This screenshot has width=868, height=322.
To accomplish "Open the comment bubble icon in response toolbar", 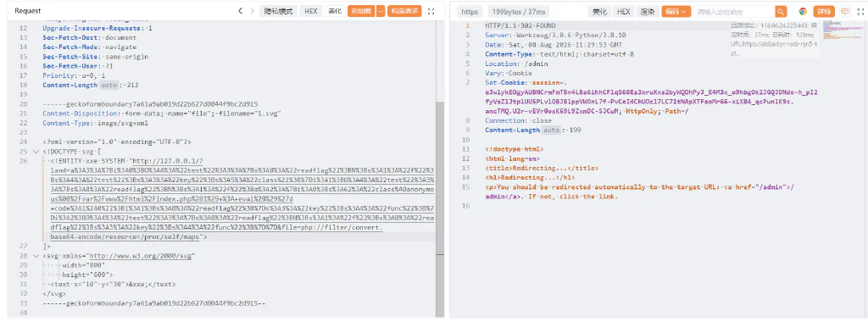I will [x=845, y=12].
